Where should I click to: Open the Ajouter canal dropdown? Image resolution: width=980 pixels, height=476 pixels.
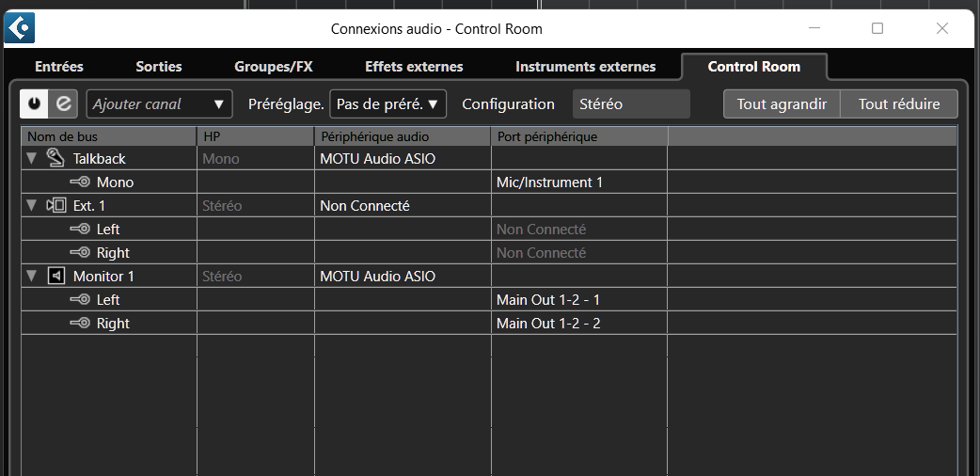[x=159, y=103]
